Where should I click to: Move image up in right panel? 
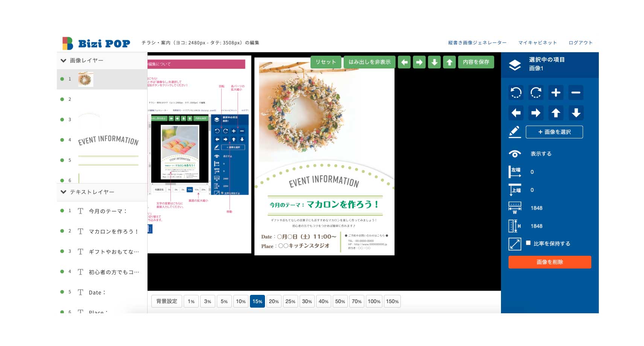click(x=556, y=113)
